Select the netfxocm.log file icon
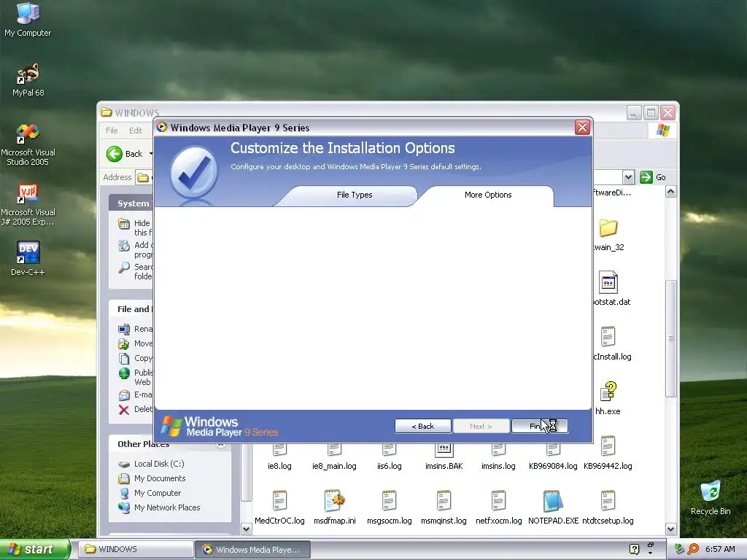The image size is (747, 560). pyautogui.click(x=498, y=501)
